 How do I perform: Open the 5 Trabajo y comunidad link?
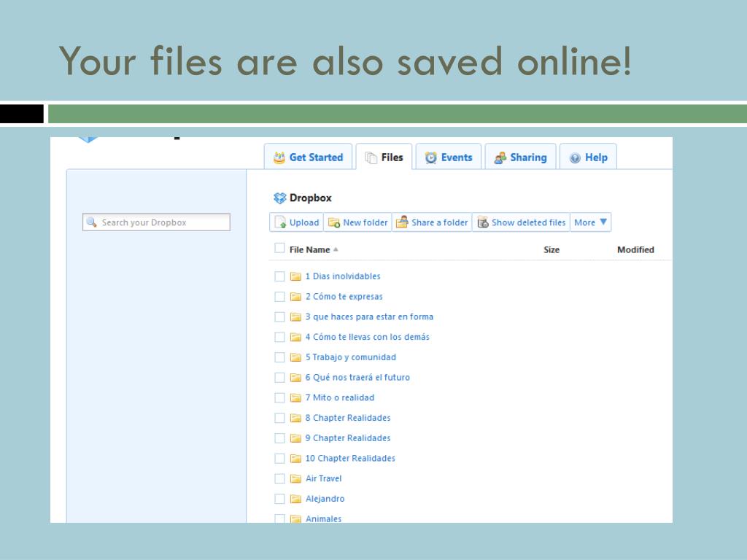point(351,357)
